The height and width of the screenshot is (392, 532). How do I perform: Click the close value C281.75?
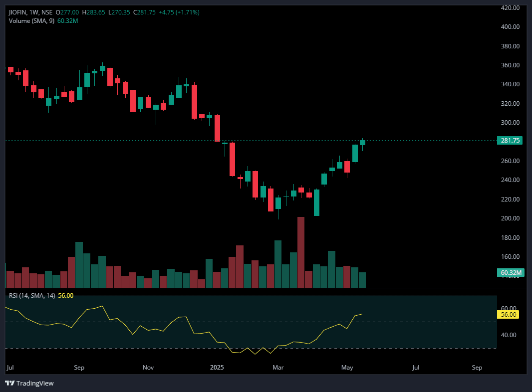point(145,12)
